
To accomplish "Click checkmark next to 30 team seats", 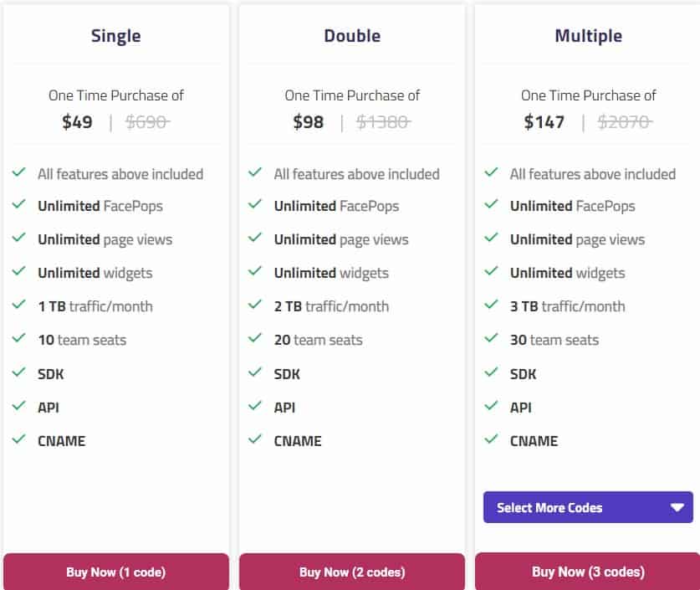I will [492, 339].
